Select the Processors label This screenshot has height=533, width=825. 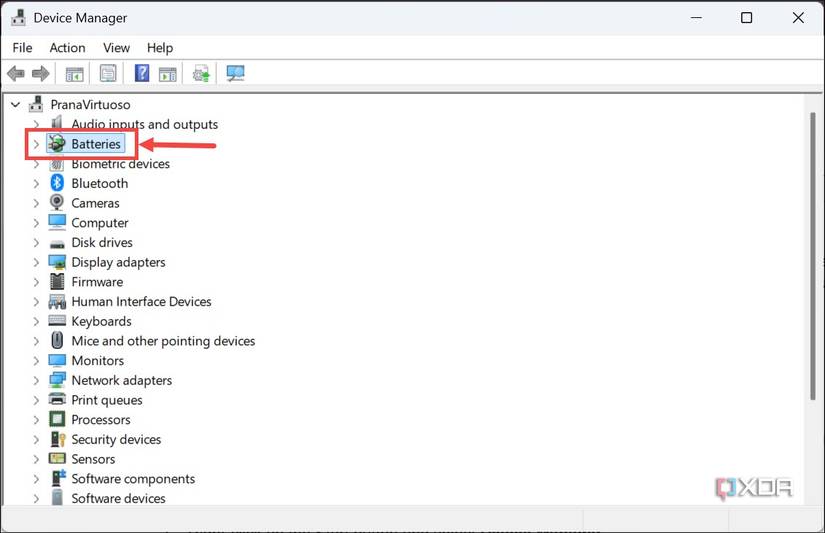pyautogui.click(x=101, y=420)
